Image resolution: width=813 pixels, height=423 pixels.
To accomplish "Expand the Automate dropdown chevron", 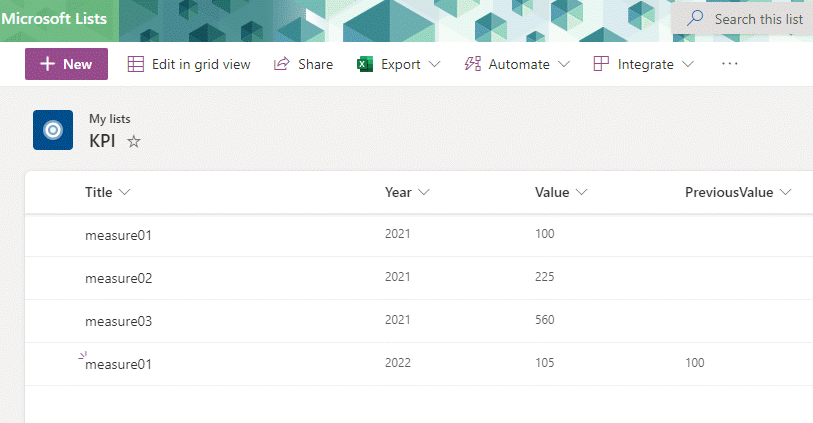I will click(x=564, y=64).
